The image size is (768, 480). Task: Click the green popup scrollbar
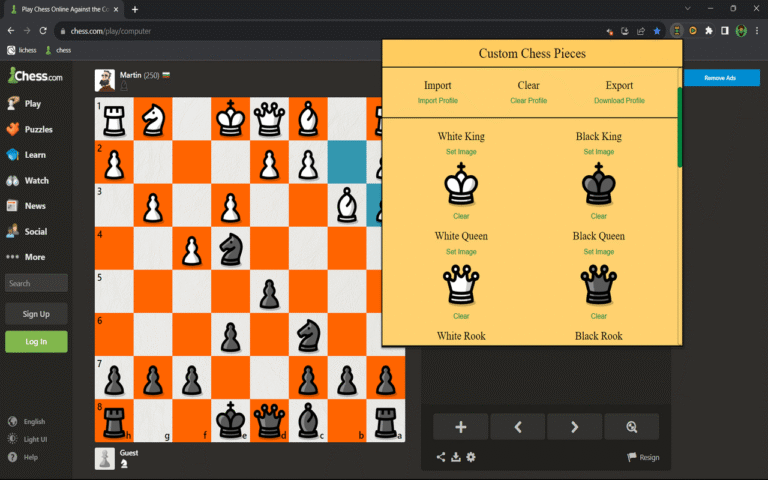pos(679,127)
